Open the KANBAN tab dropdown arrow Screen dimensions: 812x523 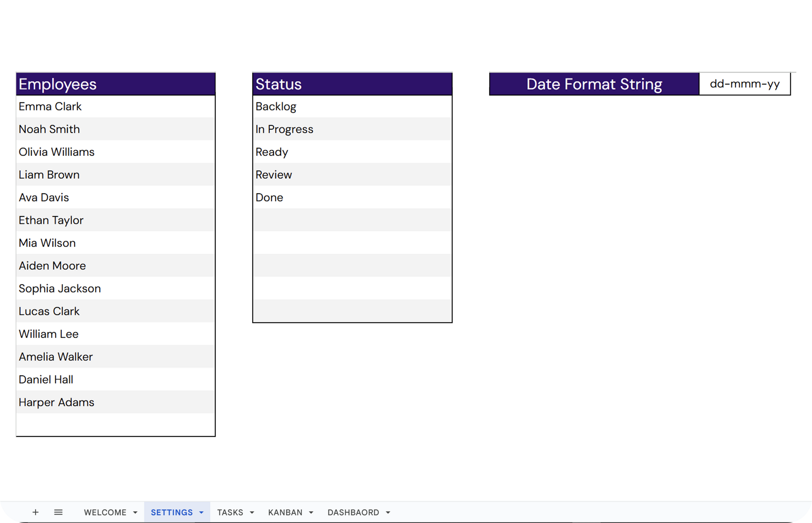click(311, 512)
